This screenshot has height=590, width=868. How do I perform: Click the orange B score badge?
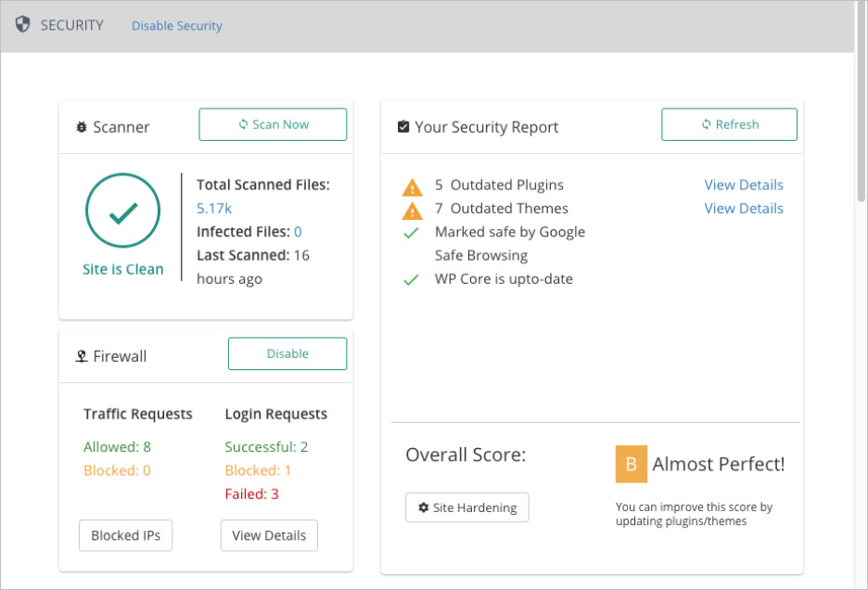[632, 464]
